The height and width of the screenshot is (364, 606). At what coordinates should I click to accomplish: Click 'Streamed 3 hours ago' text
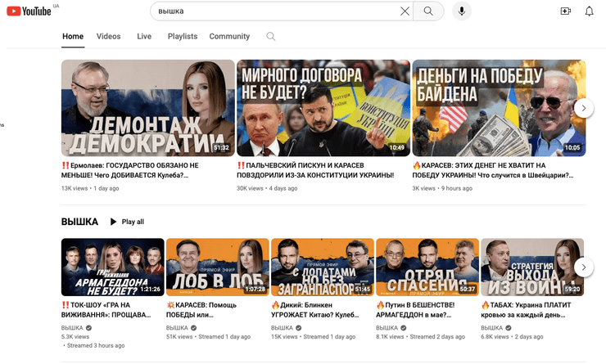[x=96, y=345]
